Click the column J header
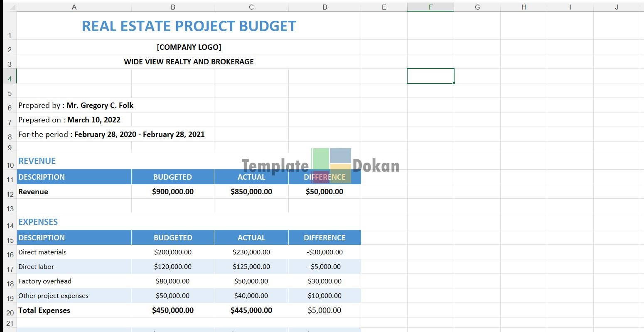 tap(617, 7)
